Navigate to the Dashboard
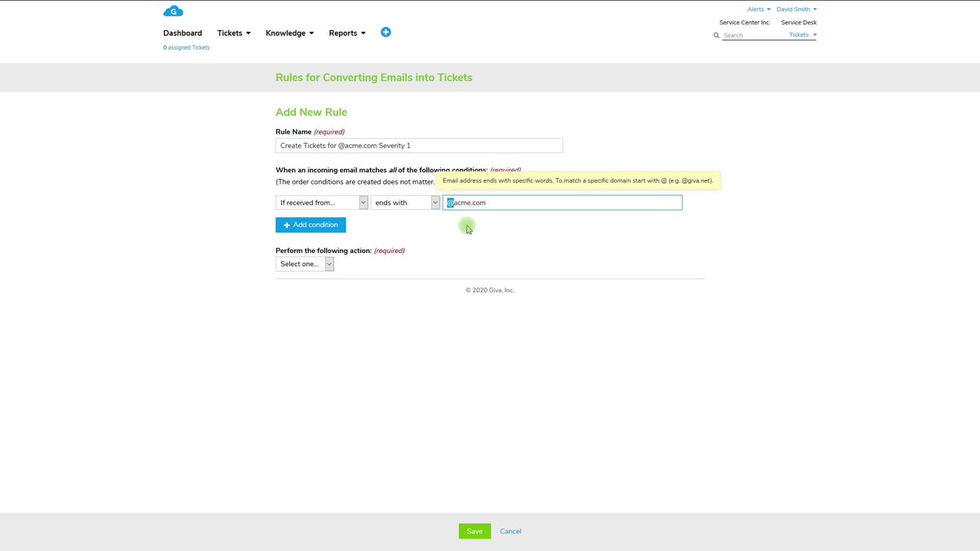This screenshot has height=551, width=980. [x=182, y=33]
